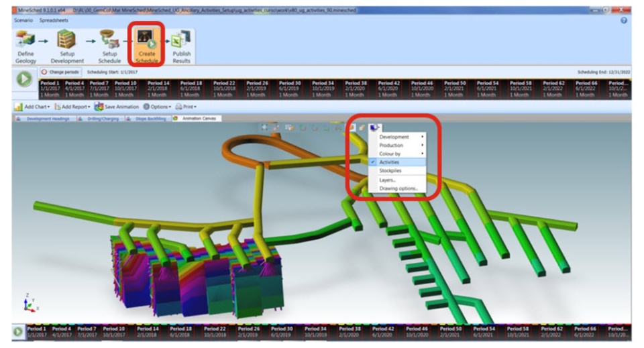Run schedule with large green play button

[x=24, y=79]
